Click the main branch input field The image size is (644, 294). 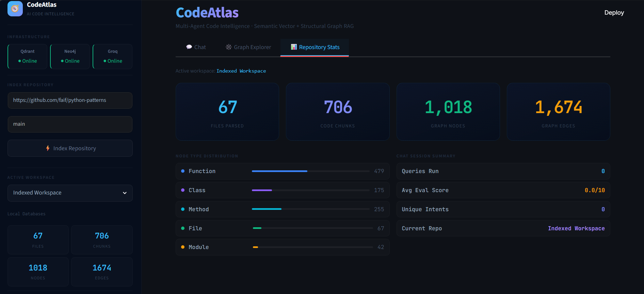coord(70,124)
